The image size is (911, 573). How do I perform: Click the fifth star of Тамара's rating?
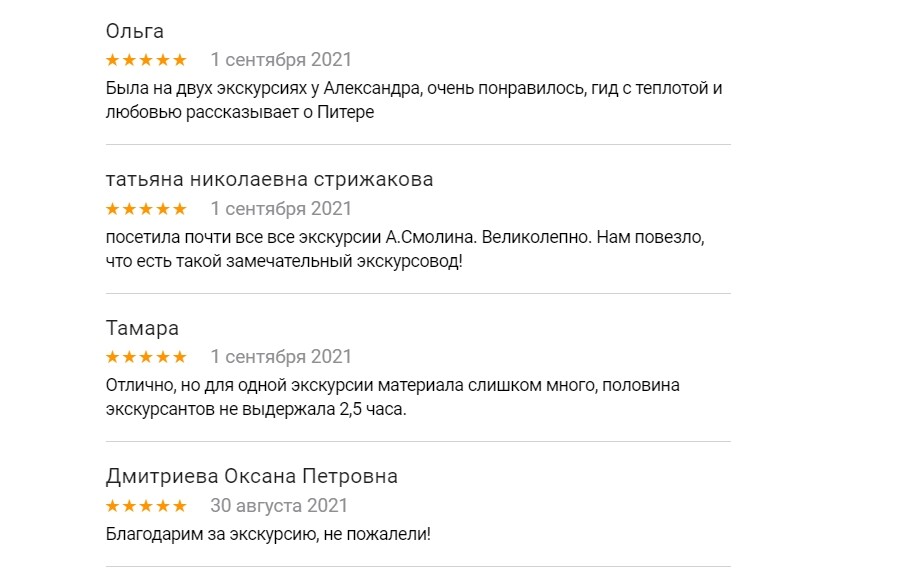click(x=179, y=357)
